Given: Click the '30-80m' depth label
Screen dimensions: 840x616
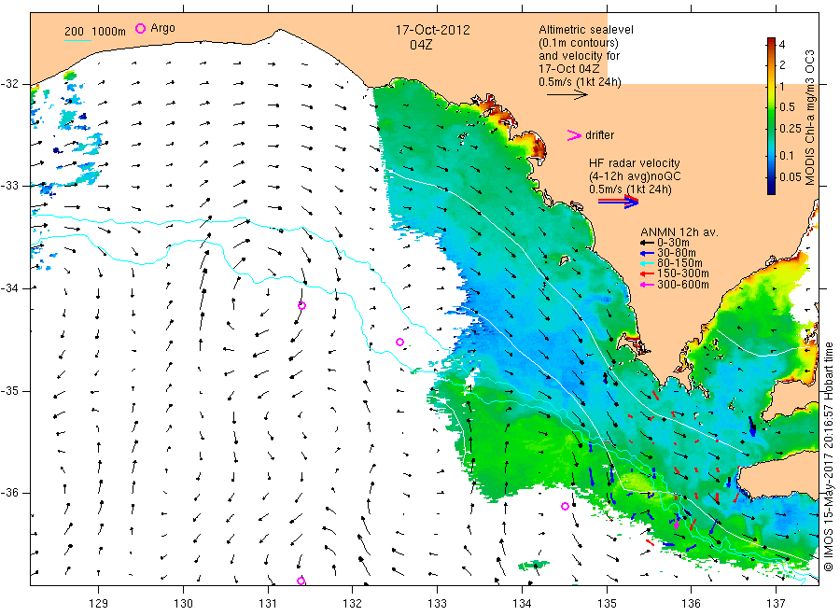Looking at the screenshot, I should tap(677, 253).
